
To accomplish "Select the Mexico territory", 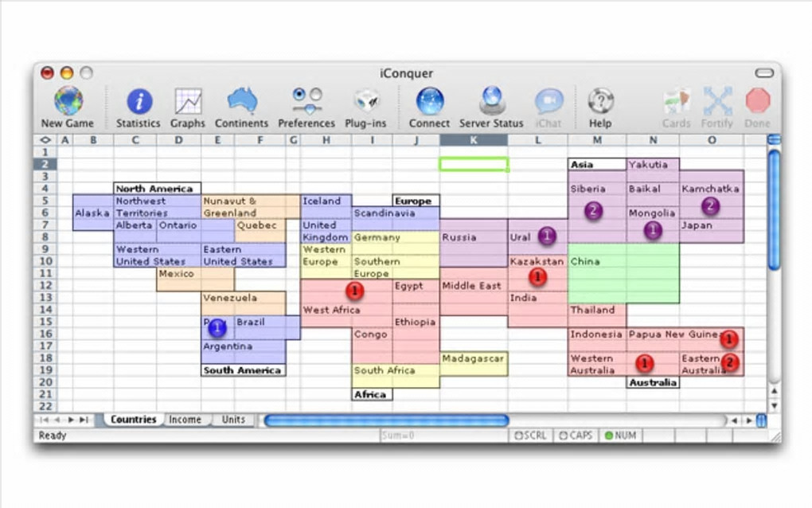I will tap(195, 279).
